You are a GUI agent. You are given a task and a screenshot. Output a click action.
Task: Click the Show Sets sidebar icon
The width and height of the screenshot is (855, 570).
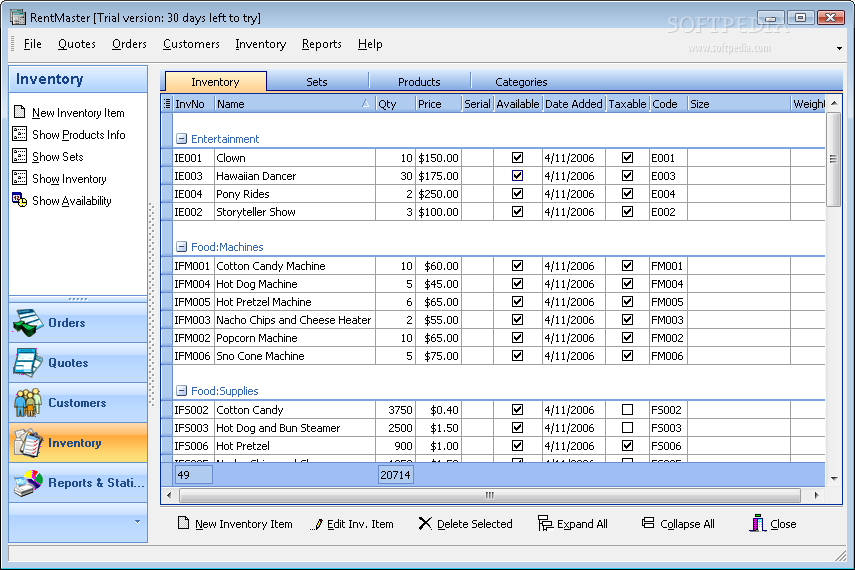point(20,156)
